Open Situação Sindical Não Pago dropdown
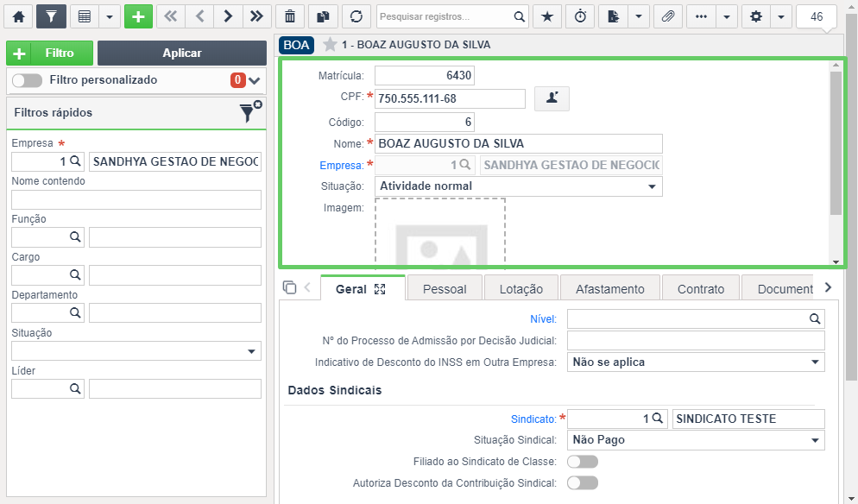Screen dimensions: 858x504 point(696,440)
